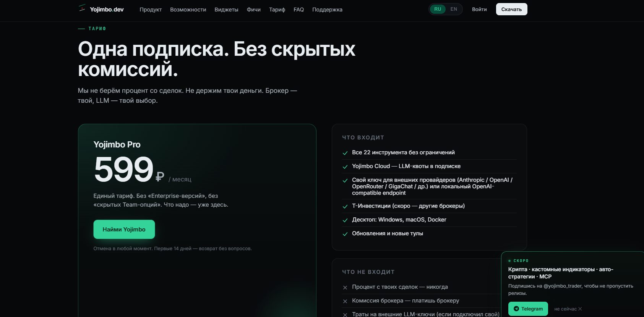The height and width of the screenshot is (317, 644).
Task: Open the Виджеты navigation item
Action: coord(226,10)
